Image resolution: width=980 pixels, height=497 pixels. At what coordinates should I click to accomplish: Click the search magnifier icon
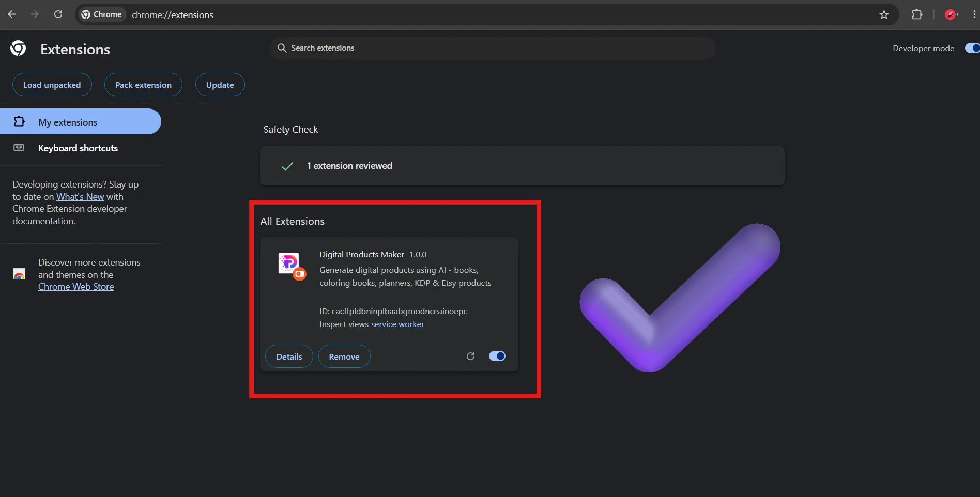[x=282, y=48]
